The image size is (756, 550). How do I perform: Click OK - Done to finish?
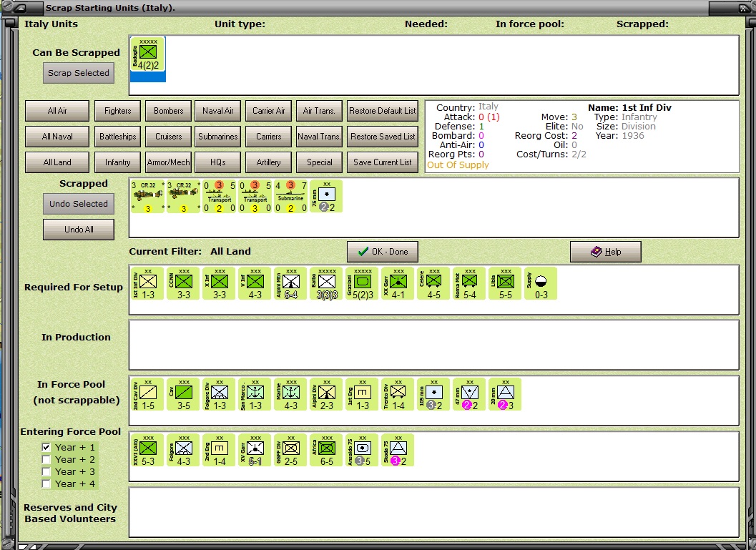[383, 252]
